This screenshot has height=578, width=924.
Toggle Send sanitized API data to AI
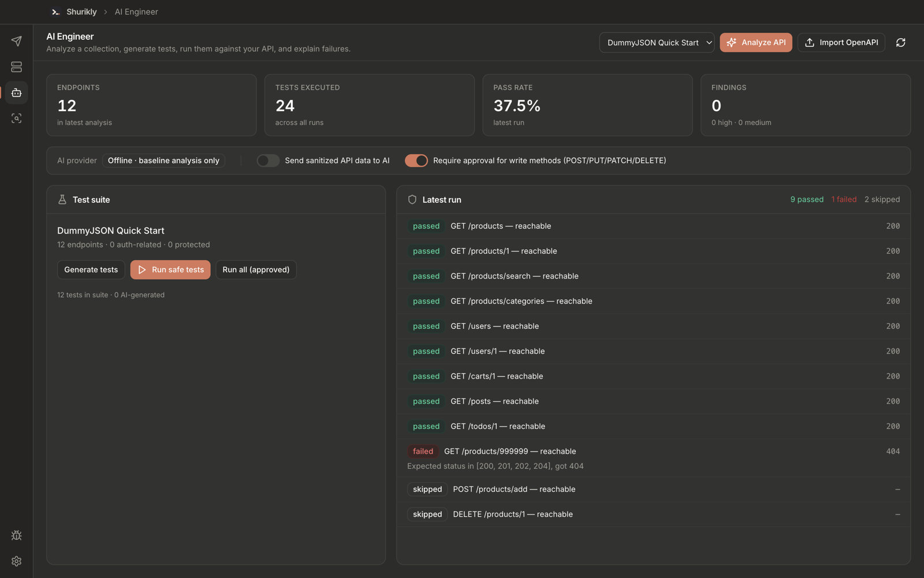click(x=268, y=161)
